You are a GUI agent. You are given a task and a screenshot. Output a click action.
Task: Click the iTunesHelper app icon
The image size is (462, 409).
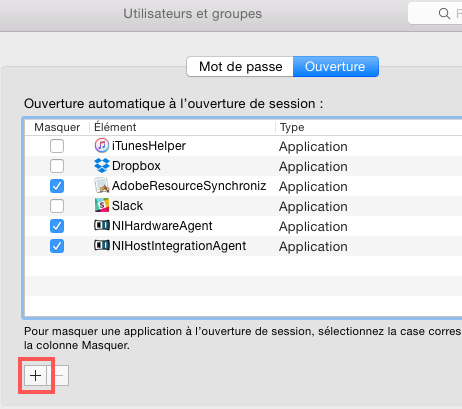[x=102, y=146]
